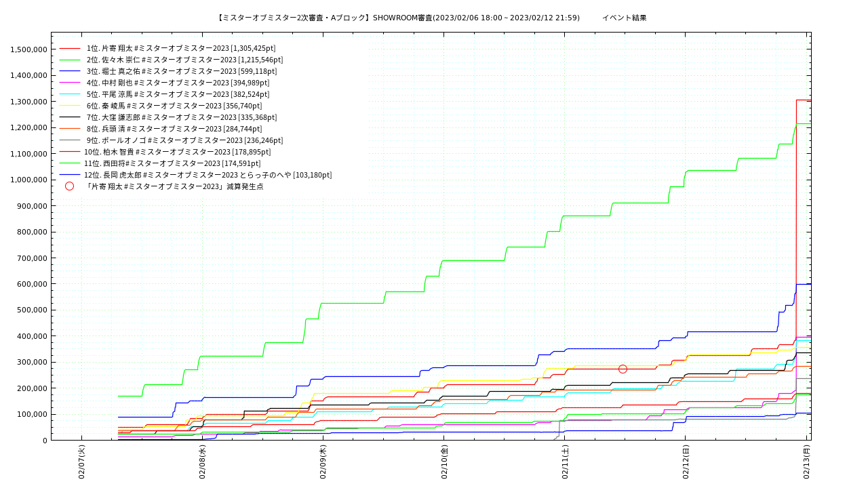Image resolution: width=868 pixels, height=488 pixels.
Task: Click the 02/12(日) date axis label
Action: (686, 462)
